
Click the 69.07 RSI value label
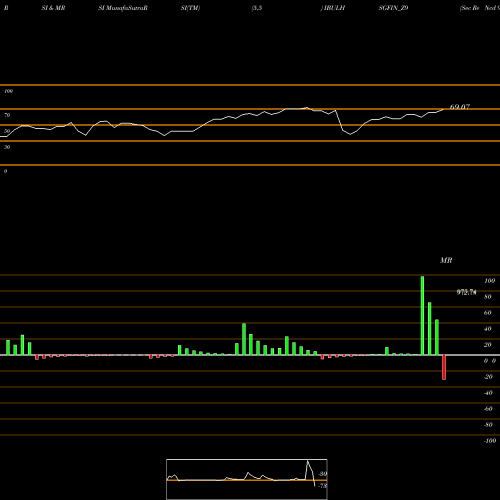click(x=460, y=107)
